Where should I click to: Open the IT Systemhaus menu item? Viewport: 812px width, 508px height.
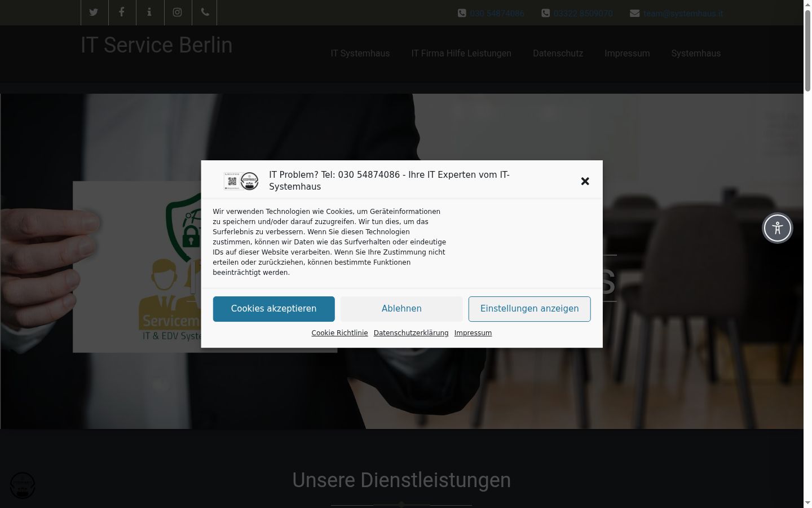(360, 54)
